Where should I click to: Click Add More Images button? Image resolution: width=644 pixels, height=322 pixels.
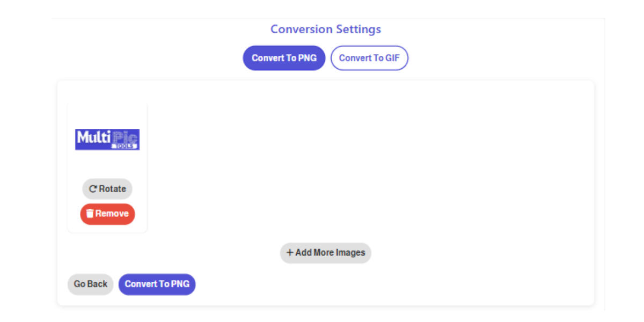[x=326, y=253]
